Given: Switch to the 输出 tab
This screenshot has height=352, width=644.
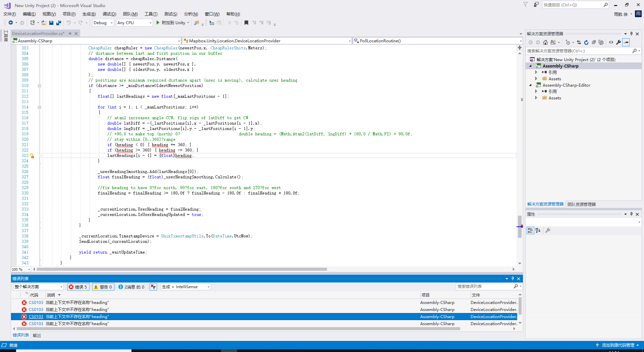Looking at the screenshot, I should 37,336.
